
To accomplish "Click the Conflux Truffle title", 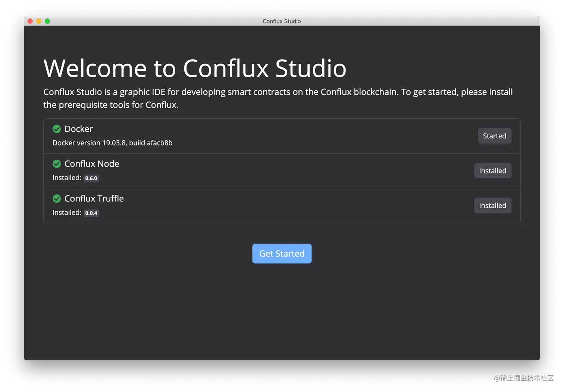I will tap(94, 198).
